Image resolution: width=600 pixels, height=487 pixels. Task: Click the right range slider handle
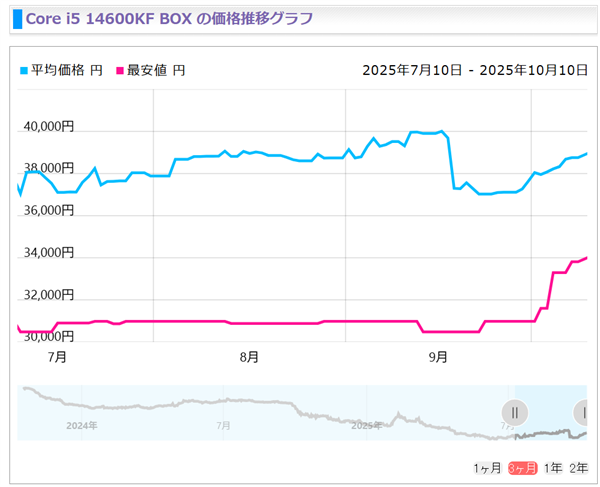coord(580,413)
